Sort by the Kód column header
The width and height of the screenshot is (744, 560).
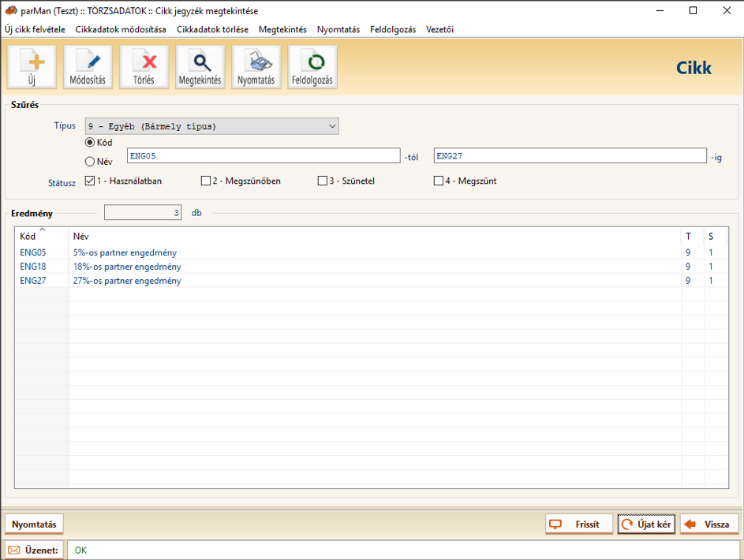click(x=42, y=236)
